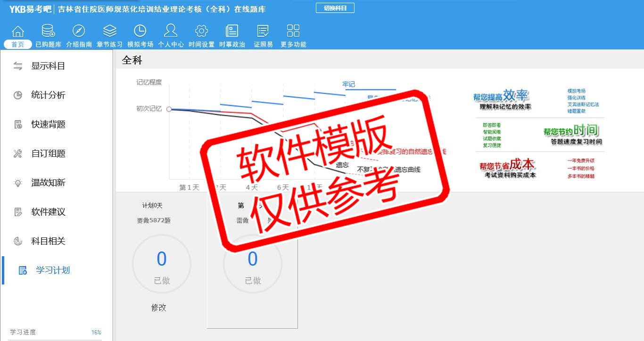Open 介绍指南 compass guide icon
Viewport: 644px width, 341px height.
(x=79, y=32)
